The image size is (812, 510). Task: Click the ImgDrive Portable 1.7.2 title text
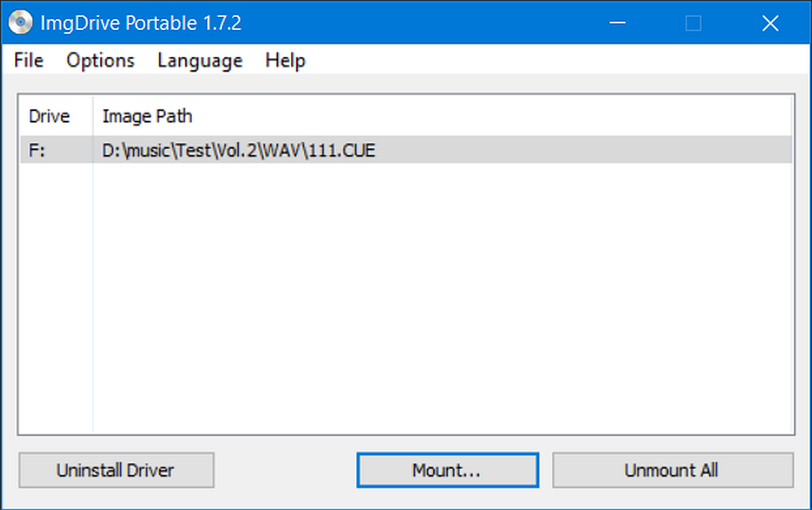pyautogui.click(x=140, y=24)
